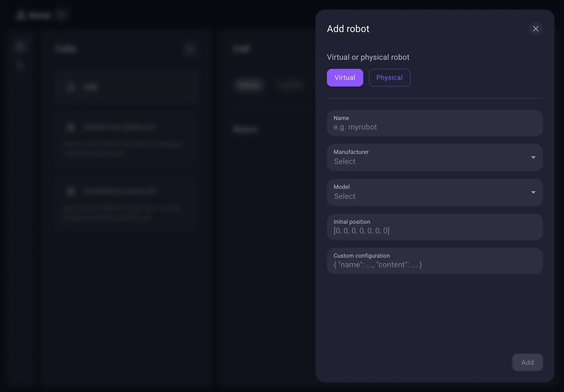Click the e.g. myrobot placeholder text
Image resolution: width=564 pixels, height=392 pixels.
click(355, 127)
